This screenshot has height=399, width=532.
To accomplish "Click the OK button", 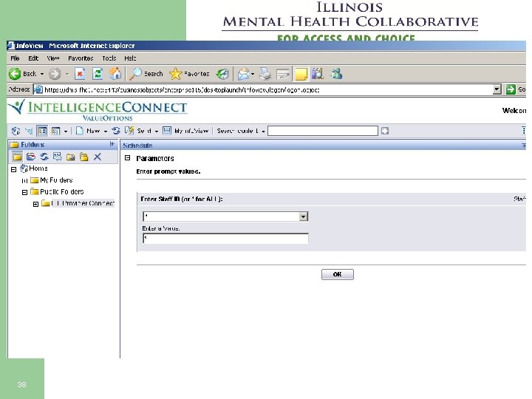I will point(337,274).
